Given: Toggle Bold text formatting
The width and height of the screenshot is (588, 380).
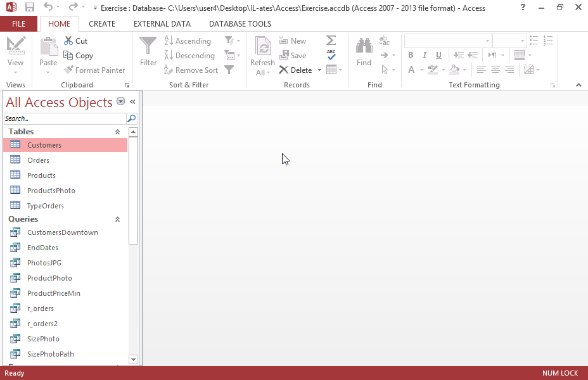Looking at the screenshot, I should coord(411,55).
